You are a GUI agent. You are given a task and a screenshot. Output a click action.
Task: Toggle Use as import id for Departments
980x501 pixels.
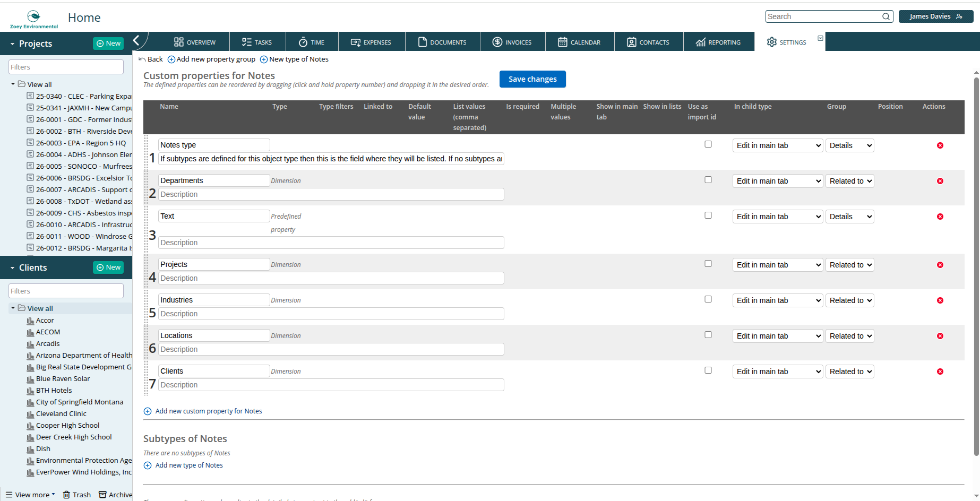click(708, 180)
